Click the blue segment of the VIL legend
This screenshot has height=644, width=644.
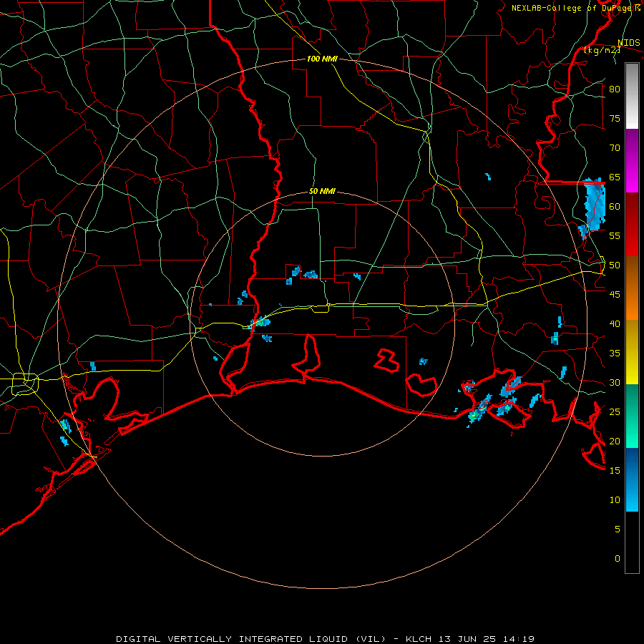632,479
